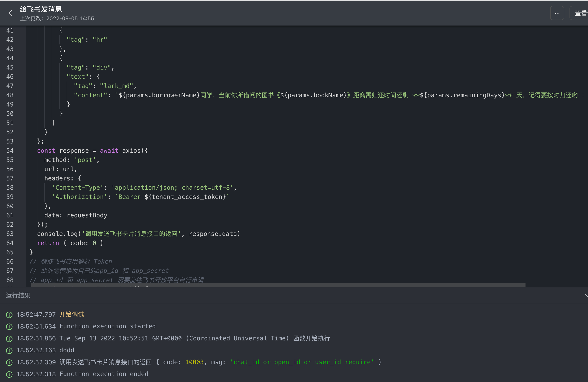Click the info icon beside 开始调试 log

click(x=9, y=314)
